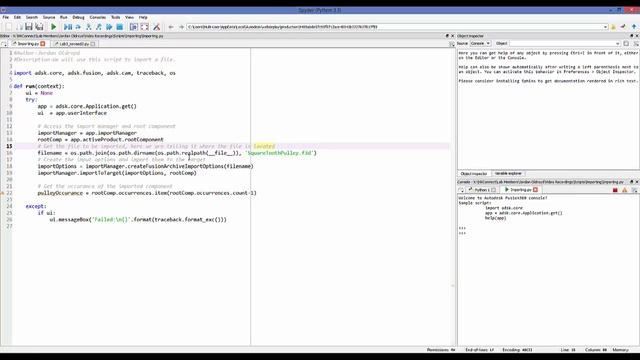This screenshot has height=360, width=640.
Task: Expand working directory path dropdown
Action: click(605, 27)
